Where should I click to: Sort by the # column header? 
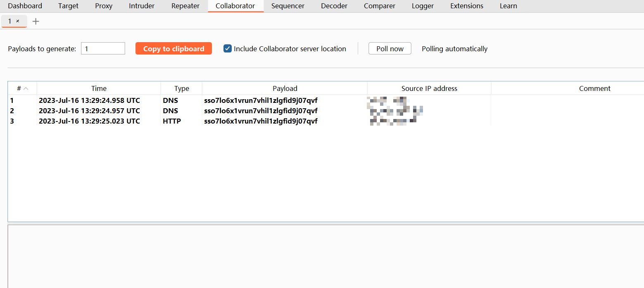[22, 88]
